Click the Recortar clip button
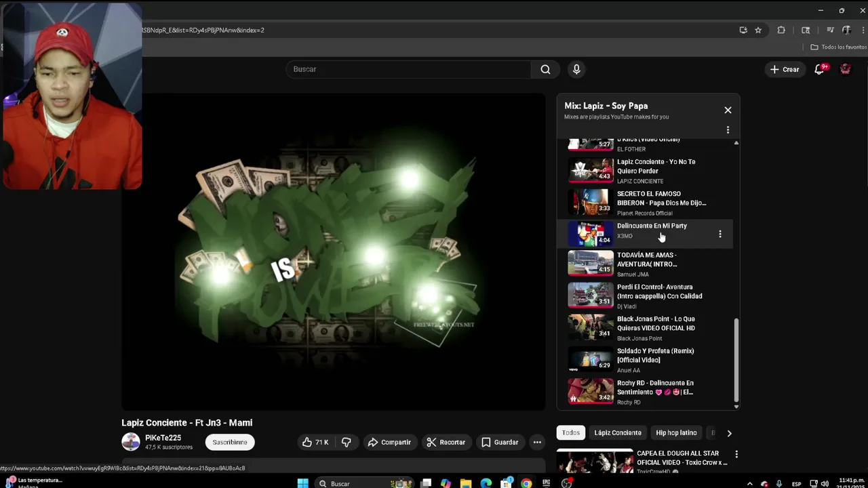 (446, 442)
